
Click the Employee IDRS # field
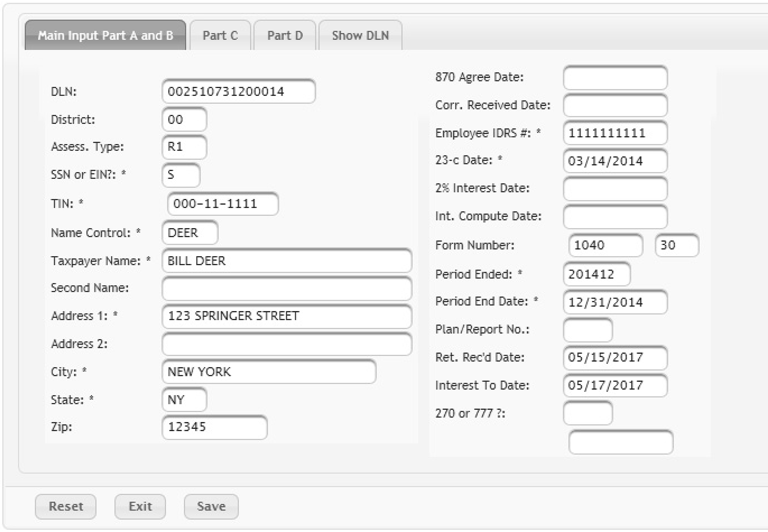(615, 133)
